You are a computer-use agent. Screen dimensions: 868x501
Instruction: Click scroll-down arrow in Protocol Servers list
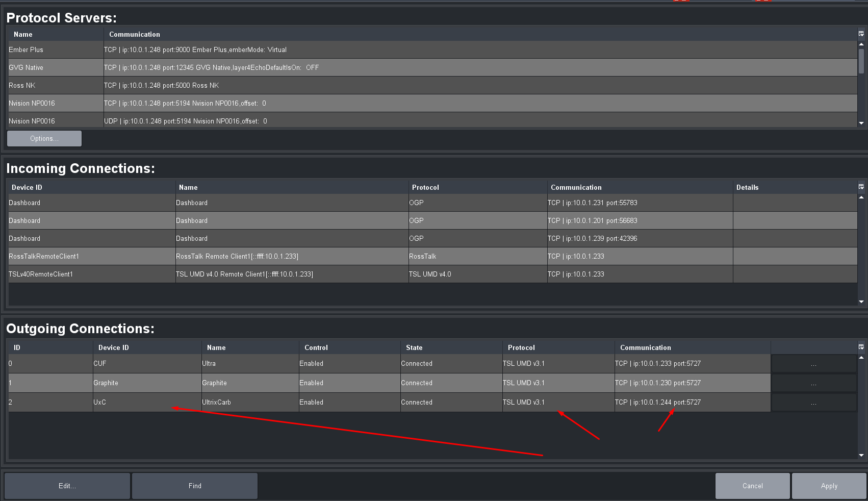(861, 123)
